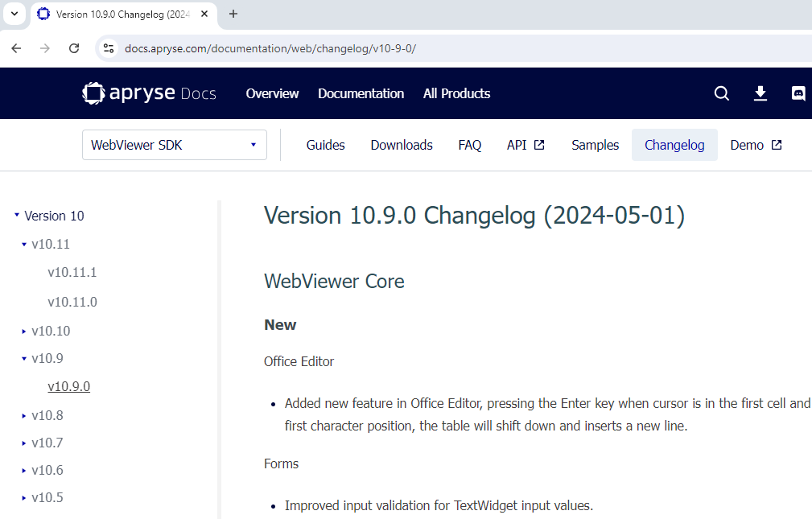Image resolution: width=812 pixels, height=519 pixels.
Task: Open the Documentation menu item
Action: (361, 93)
